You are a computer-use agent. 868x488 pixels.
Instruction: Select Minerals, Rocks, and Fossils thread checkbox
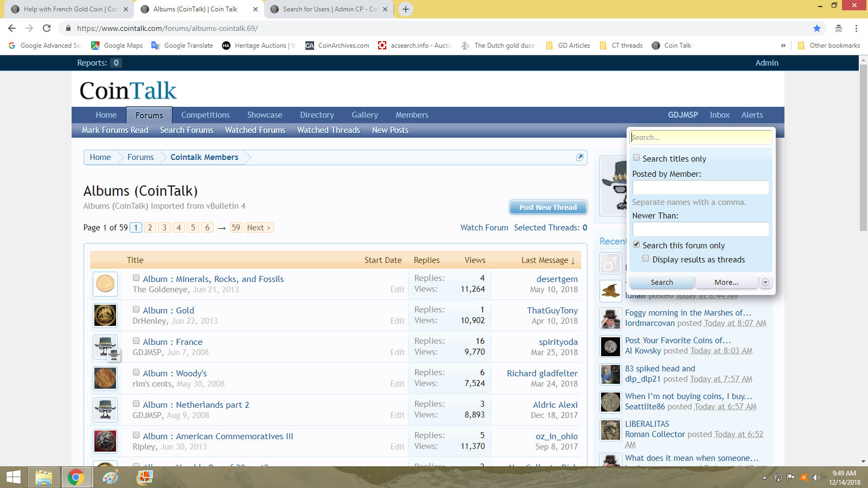136,278
